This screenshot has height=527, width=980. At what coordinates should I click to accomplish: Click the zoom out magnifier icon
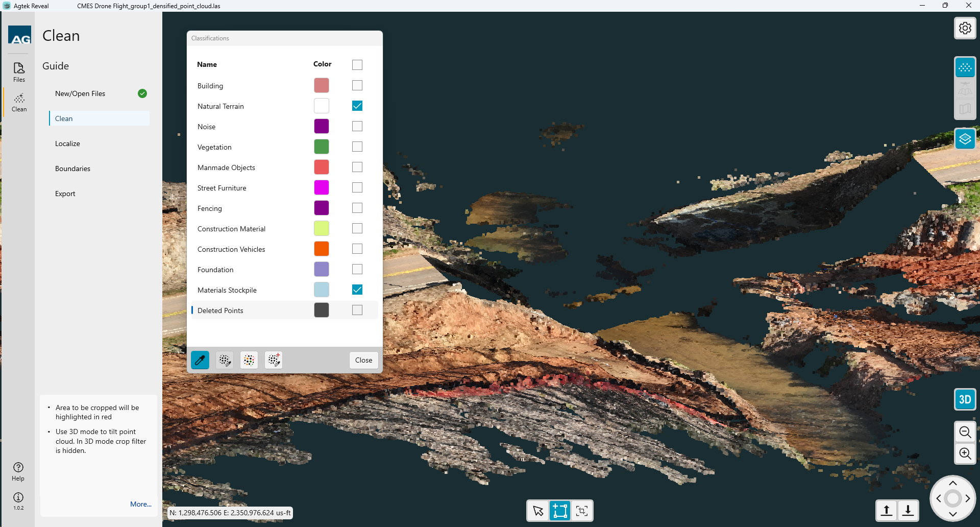point(965,433)
